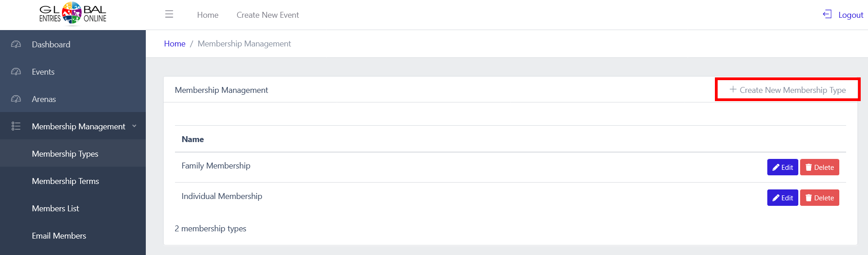This screenshot has width=868, height=255.
Task: Click the Global Entries Online logo
Action: click(73, 14)
